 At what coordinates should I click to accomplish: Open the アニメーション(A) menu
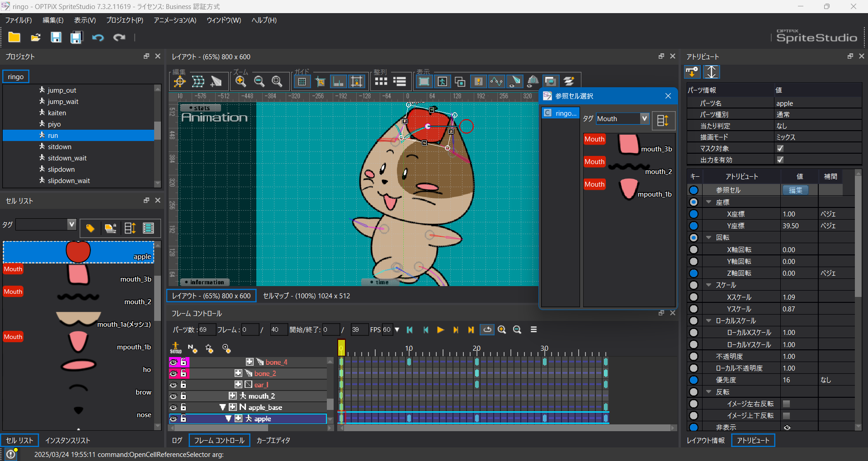[175, 20]
